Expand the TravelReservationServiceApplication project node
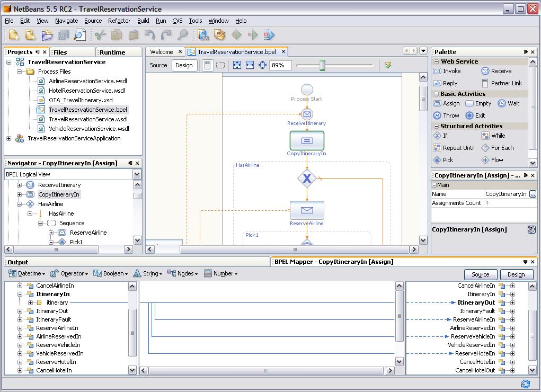This screenshot has height=392, width=541. [x=9, y=138]
